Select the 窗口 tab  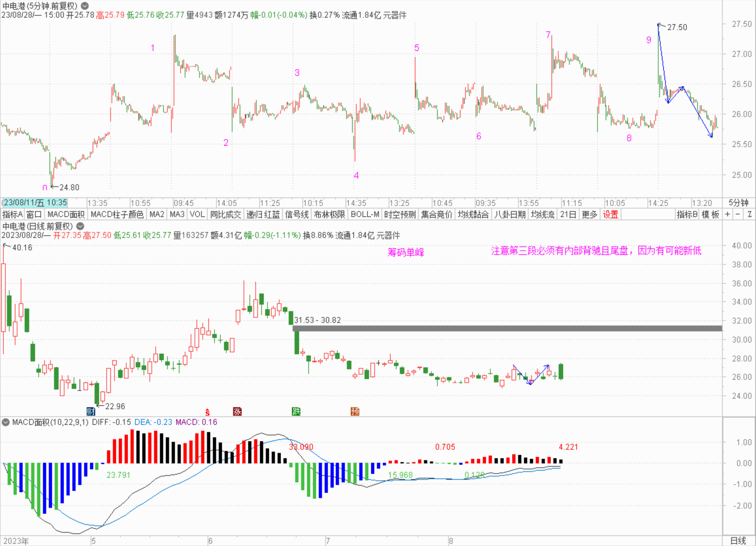point(34,214)
